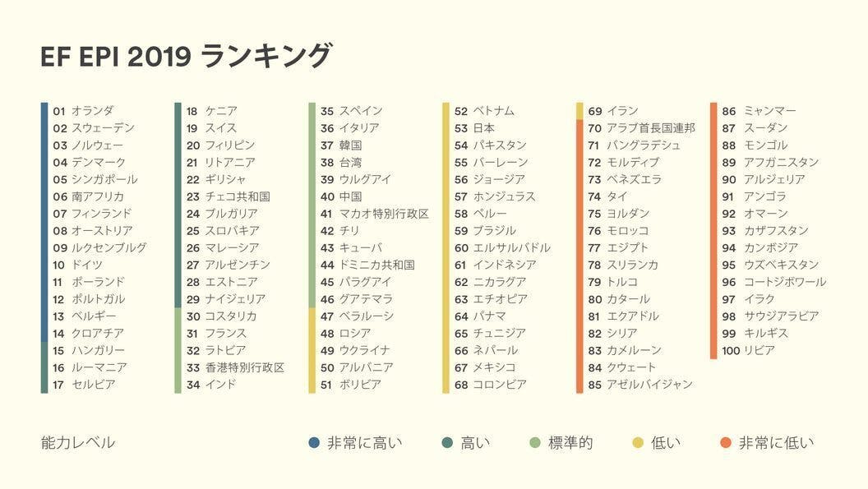The image size is (868, 489).
Task: Select the EF EPI 2019 ランキング title
Action: [186, 57]
